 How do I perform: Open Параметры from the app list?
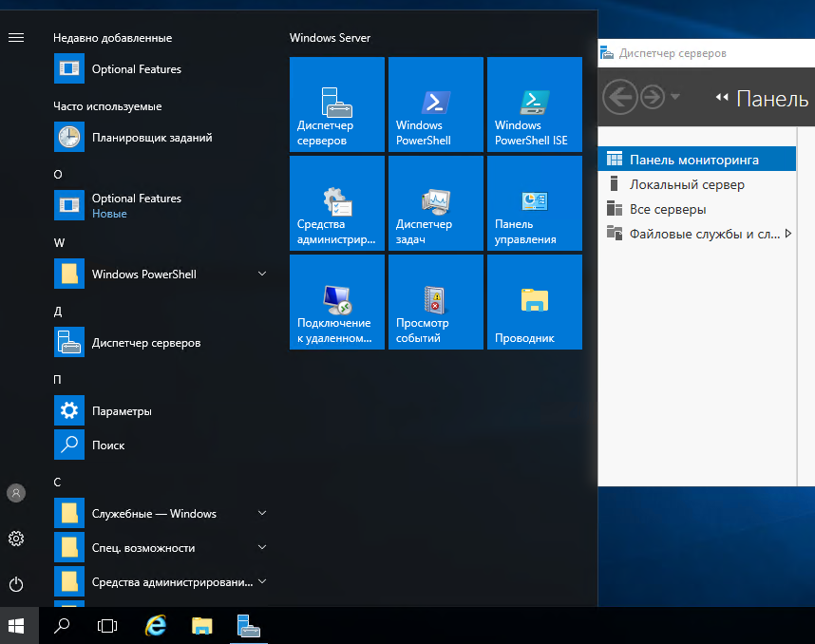tap(161, 410)
